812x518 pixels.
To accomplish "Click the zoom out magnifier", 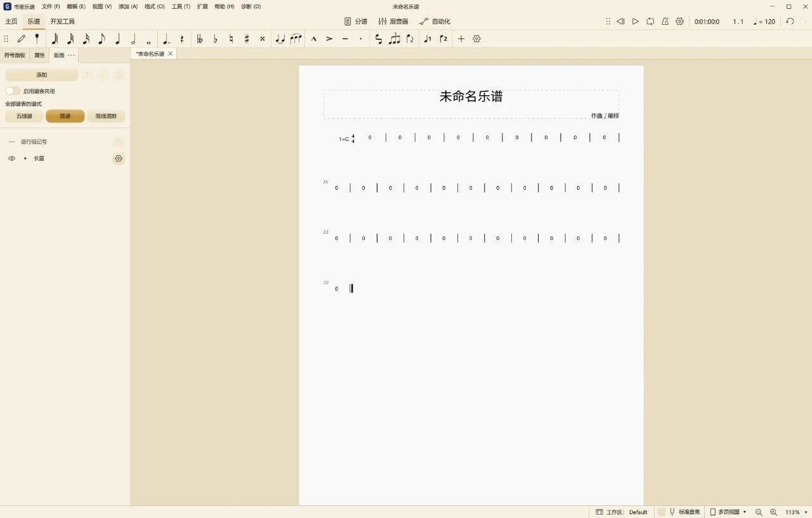I will [759, 512].
